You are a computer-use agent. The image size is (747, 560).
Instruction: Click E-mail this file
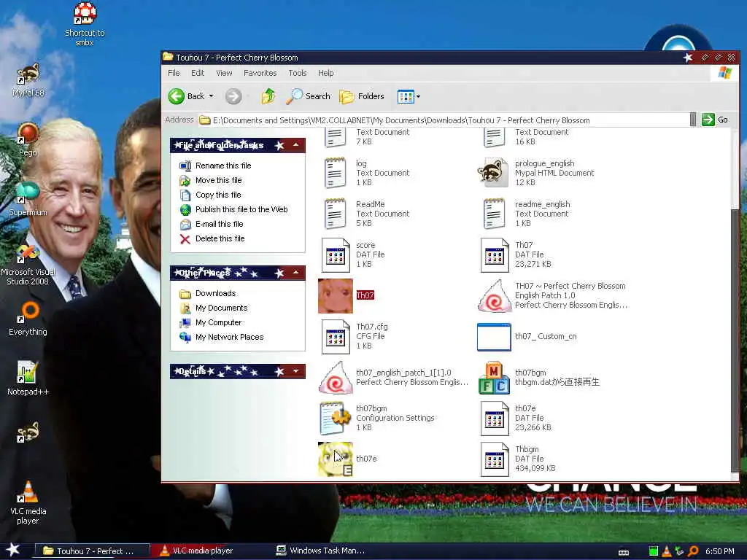pyautogui.click(x=211, y=224)
